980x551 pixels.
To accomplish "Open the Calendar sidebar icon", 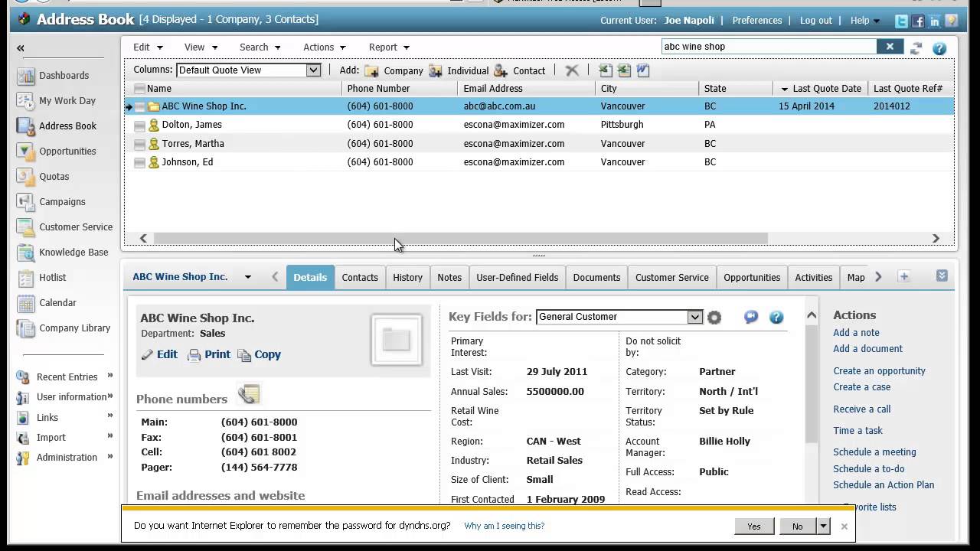I will [x=26, y=303].
